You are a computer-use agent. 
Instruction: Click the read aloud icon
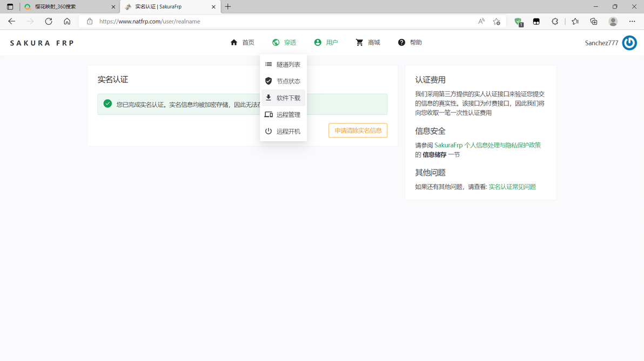[x=481, y=22]
